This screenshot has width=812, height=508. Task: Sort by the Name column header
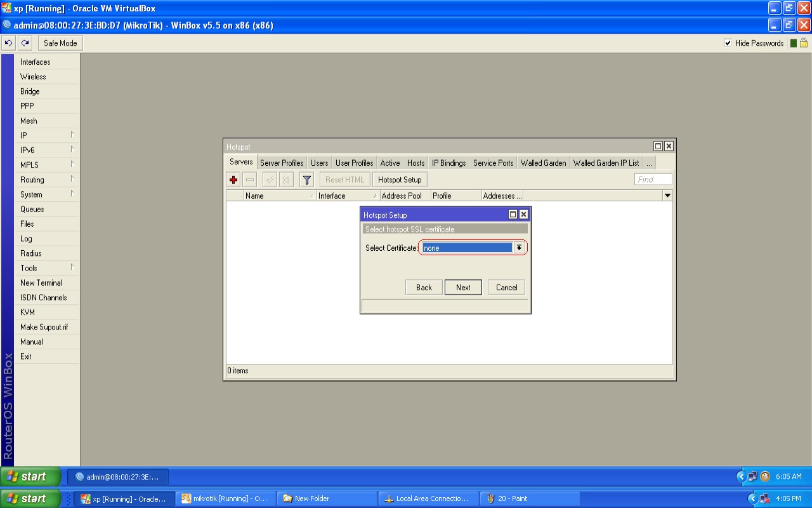tap(280, 196)
